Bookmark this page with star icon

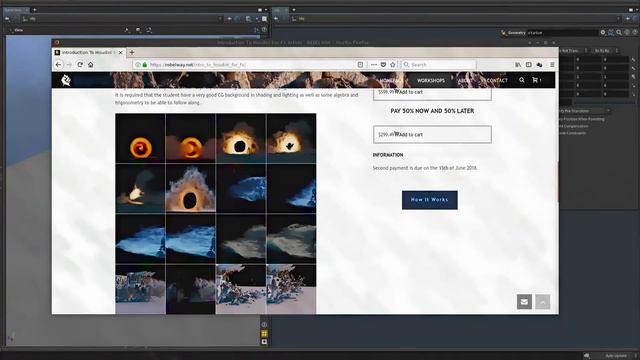[393, 64]
